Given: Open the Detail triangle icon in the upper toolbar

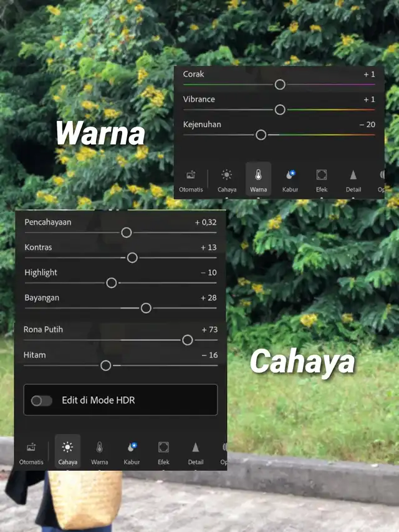Looking at the screenshot, I should [353, 179].
